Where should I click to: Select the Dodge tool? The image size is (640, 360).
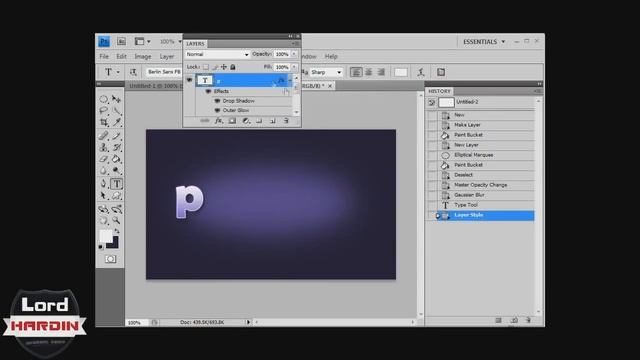pyautogui.click(x=117, y=170)
